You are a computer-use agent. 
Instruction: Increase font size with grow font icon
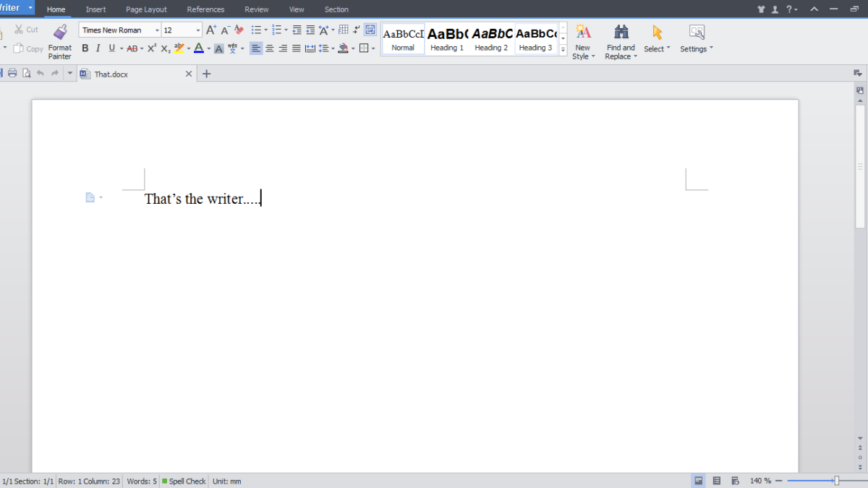point(211,30)
